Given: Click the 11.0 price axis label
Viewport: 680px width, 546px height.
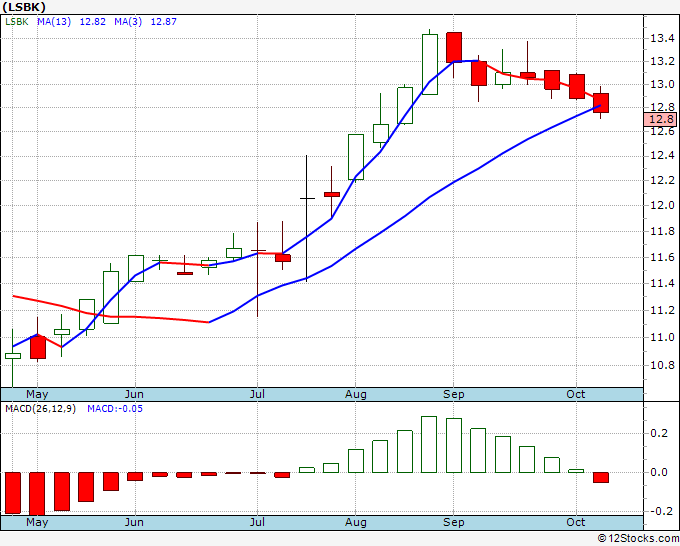Looking at the screenshot, I should 662,337.
